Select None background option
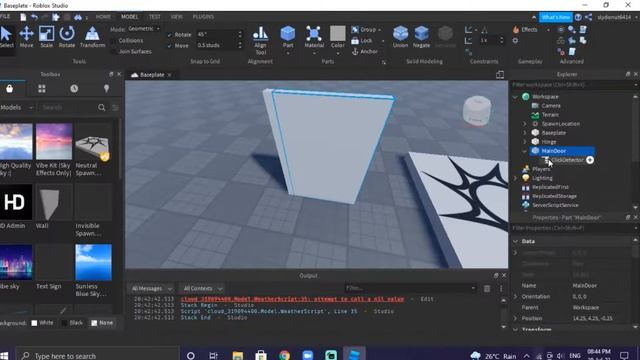This screenshot has height=360, width=640. pyautogui.click(x=102, y=323)
